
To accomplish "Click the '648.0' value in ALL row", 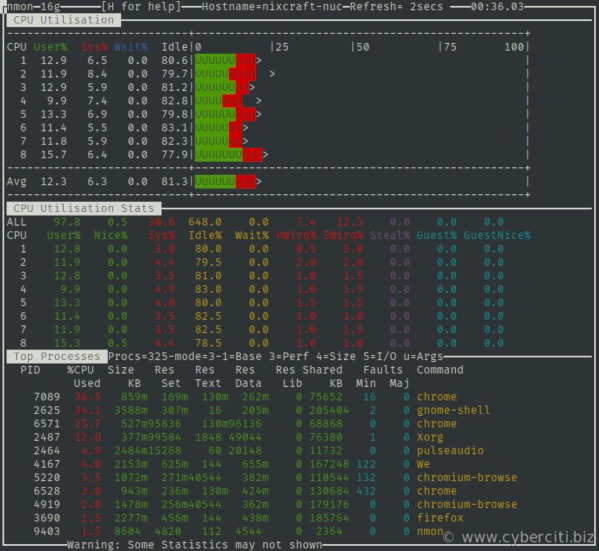I will tap(205, 222).
